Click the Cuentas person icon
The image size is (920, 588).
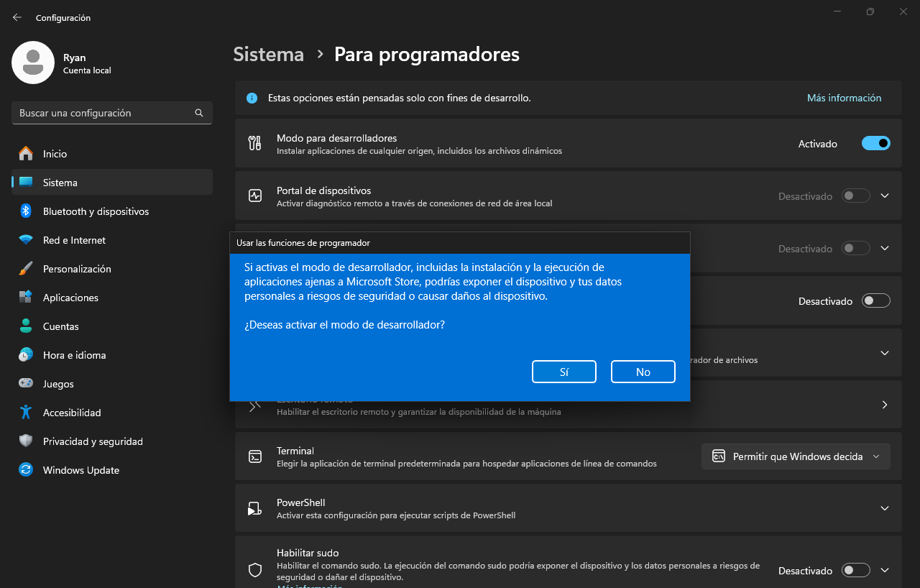(x=26, y=326)
